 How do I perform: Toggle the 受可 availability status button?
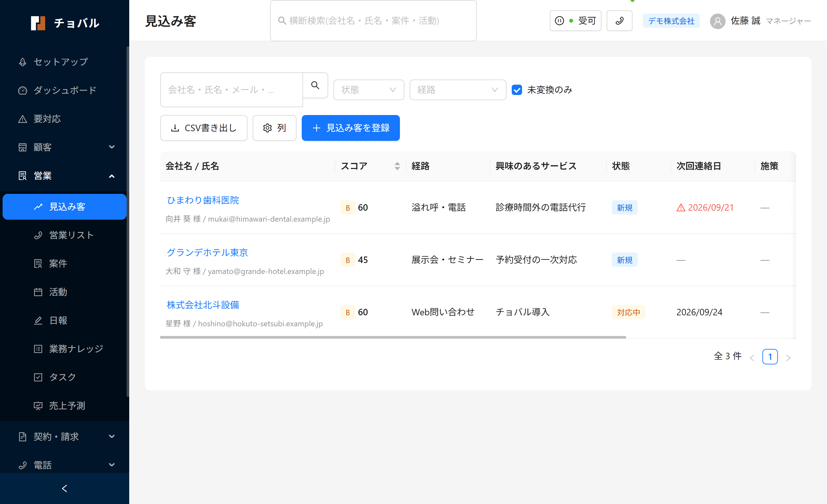tap(575, 21)
